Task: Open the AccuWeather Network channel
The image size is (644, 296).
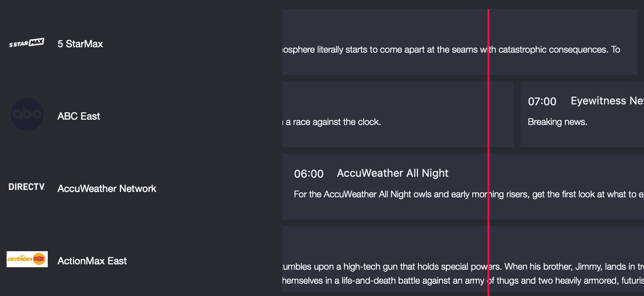Action: tap(107, 188)
